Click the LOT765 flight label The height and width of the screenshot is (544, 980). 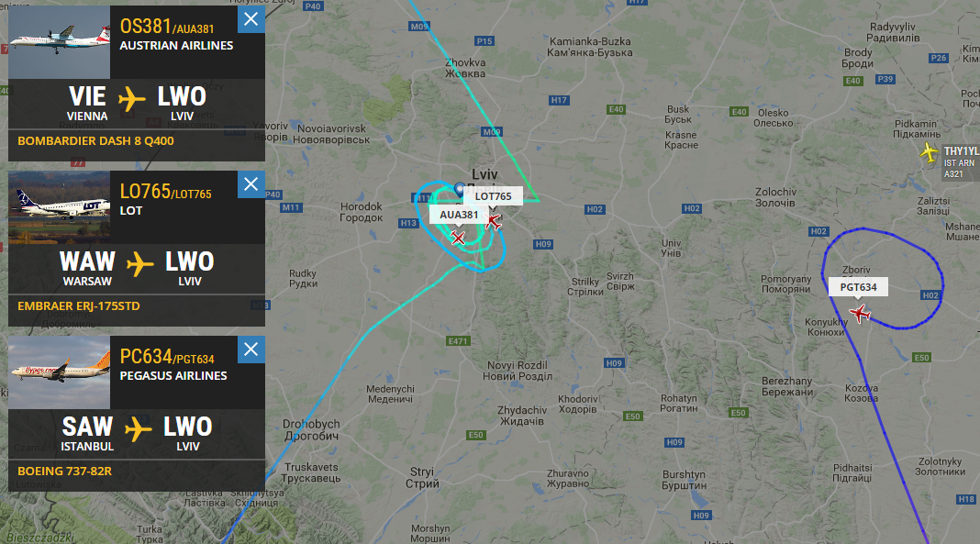coord(493,196)
